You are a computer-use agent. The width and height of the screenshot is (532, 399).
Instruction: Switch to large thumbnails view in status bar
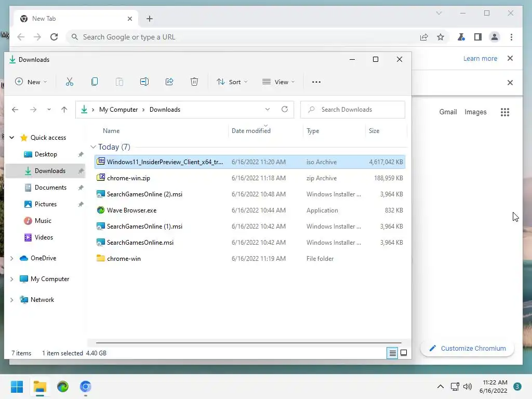point(404,353)
